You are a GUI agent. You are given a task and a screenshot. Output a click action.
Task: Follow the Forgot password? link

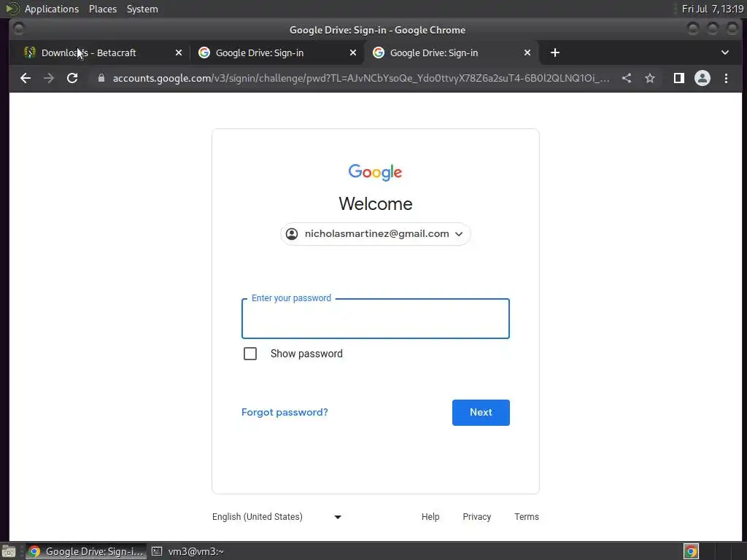[x=285, y=413]
